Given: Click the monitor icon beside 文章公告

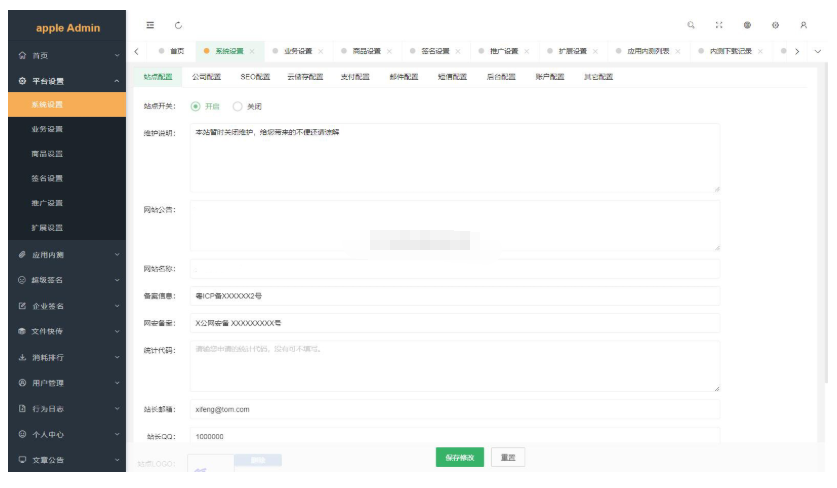Looking at the screenshot, I should [x=22, y=460].
